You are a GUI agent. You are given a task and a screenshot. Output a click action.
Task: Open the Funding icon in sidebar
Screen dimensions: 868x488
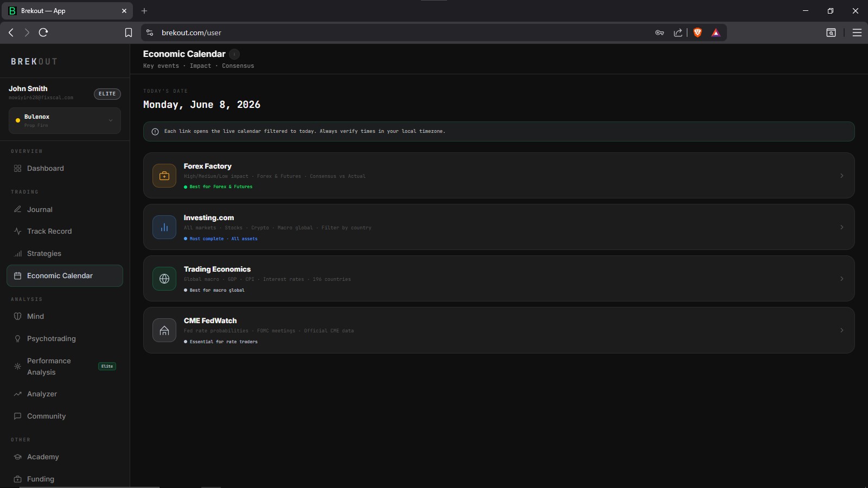click(17, 479)
